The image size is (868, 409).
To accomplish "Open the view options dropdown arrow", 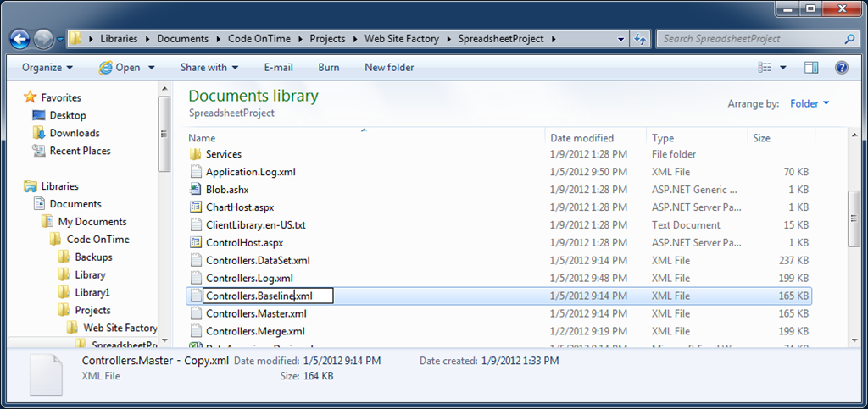I will click(x=782, y=68).
